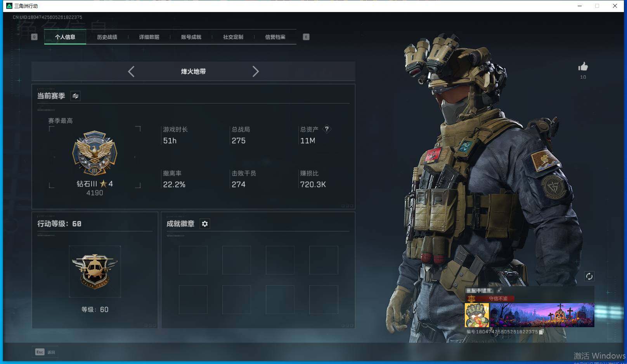Click the 击败干员 value 274
The width and height of the screenshot is (627, 364).
(x=239, y=185)
